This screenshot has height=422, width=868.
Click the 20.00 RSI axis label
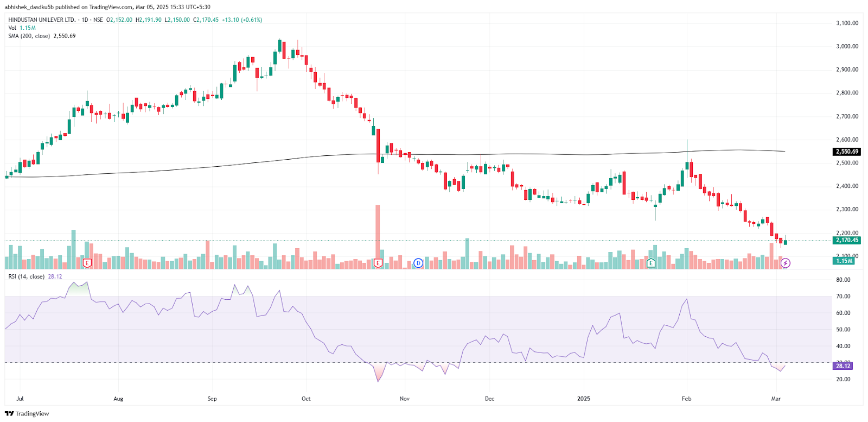click(843, 379)
